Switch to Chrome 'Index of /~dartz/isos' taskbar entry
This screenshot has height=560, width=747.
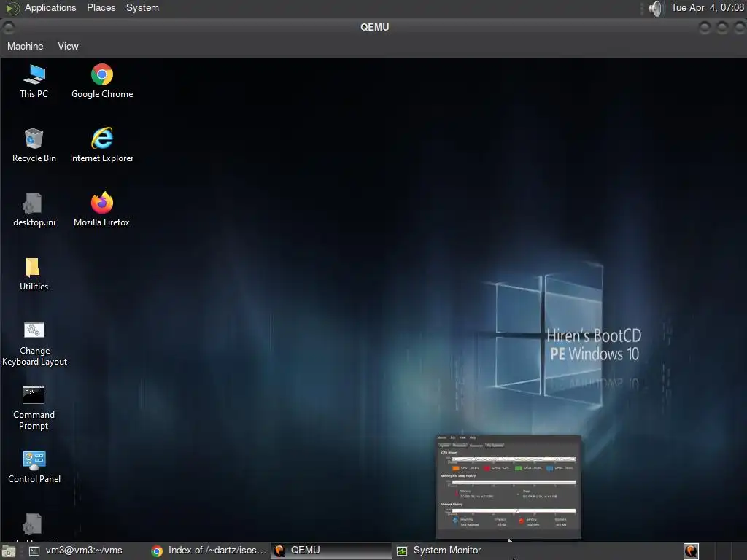click(209, 551)
